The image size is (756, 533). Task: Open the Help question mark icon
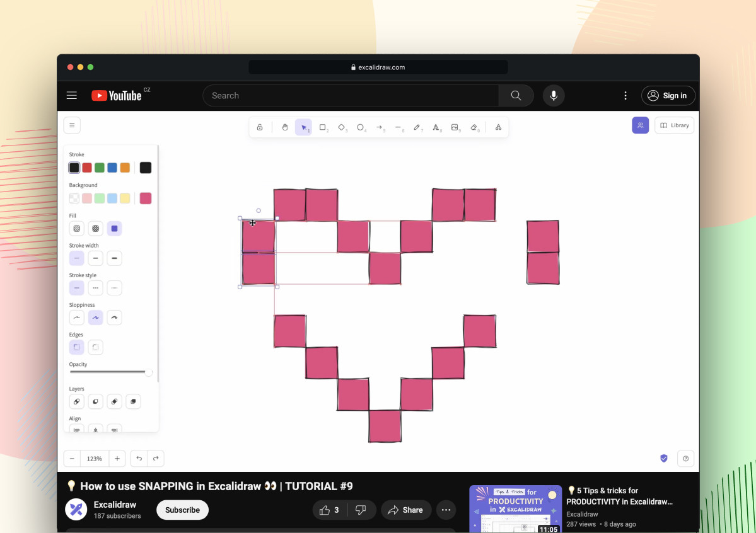tap(685, 458)
